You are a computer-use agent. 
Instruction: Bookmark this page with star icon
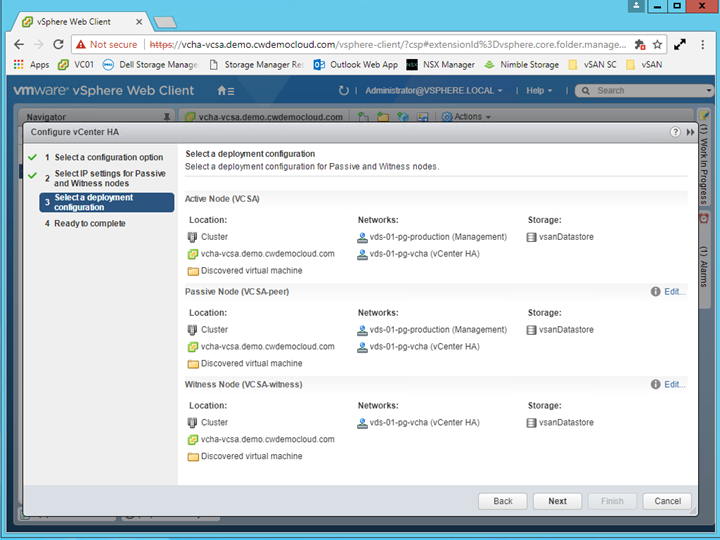click(x=658, y=45)
